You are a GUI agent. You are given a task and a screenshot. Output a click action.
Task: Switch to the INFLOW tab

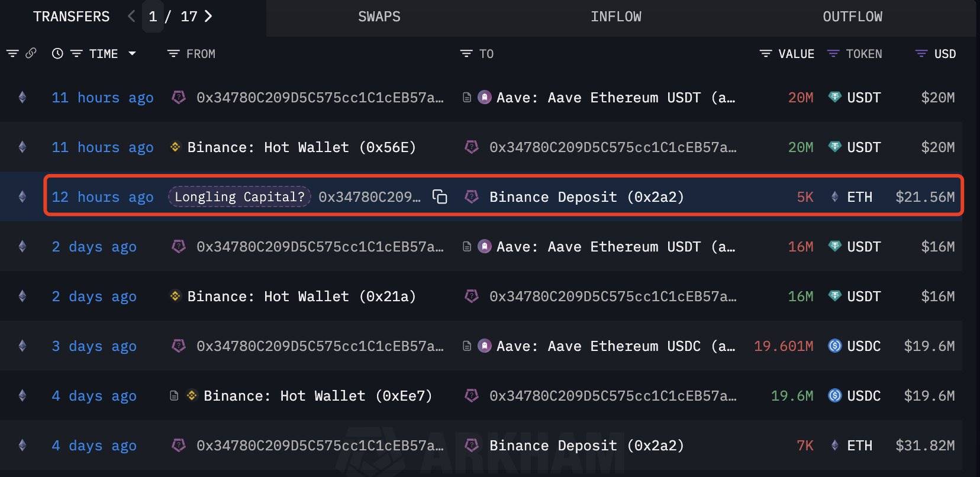pos(615,17)
